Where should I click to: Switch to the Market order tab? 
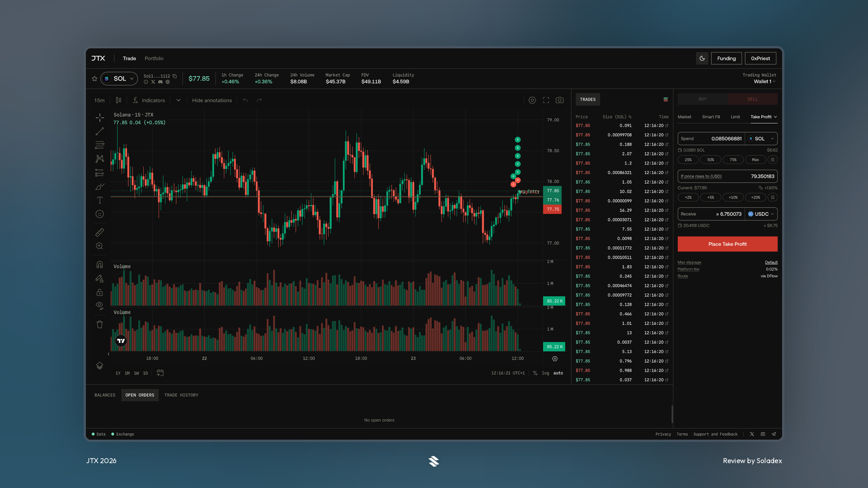(684, 117)
